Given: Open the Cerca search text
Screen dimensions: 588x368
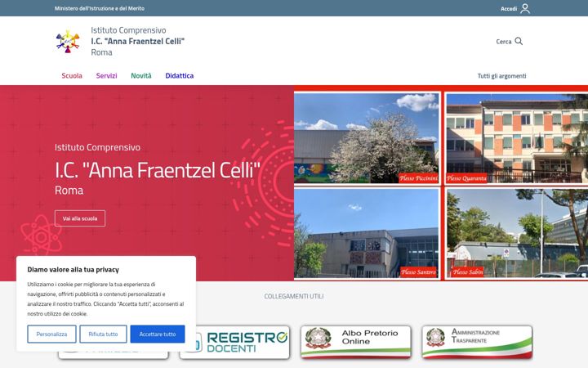Looking at the screenshot, I should click(x=504, y=42).
